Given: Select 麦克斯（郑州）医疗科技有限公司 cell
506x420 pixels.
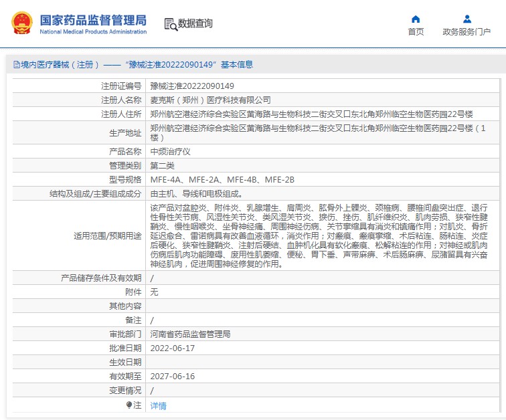Looking at the screenshot, I should pyautogui.click(x=210, y=100).
